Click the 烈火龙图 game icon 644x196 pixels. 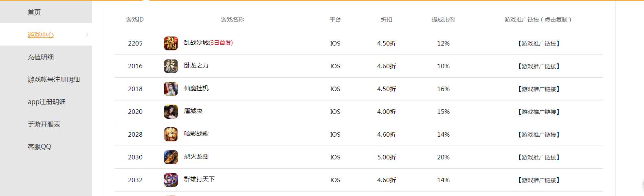click(x=171, y=157)
